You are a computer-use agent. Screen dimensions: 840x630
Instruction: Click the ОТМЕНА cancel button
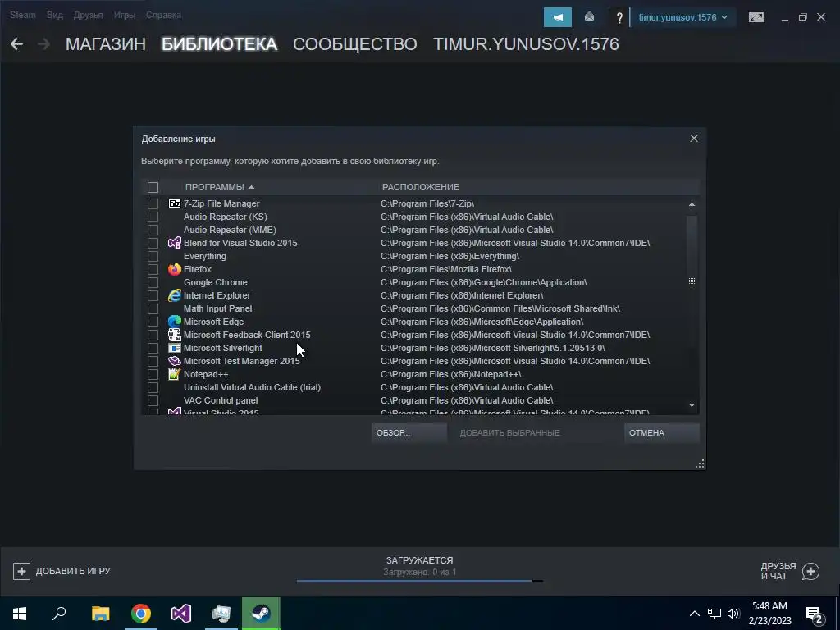(662, 433)
